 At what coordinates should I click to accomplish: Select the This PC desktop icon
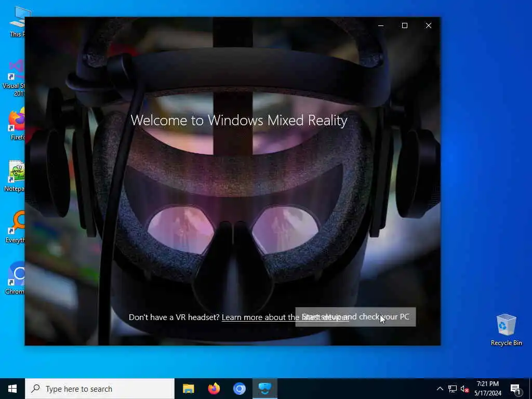point(16,21)
